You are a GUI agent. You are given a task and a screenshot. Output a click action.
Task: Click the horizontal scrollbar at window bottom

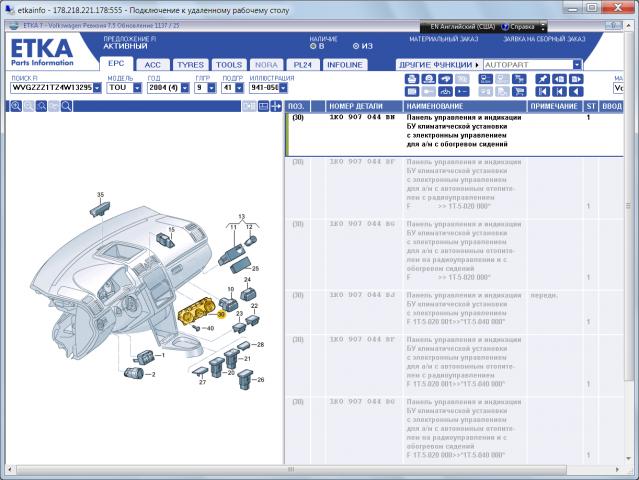[x=291, y=469]
